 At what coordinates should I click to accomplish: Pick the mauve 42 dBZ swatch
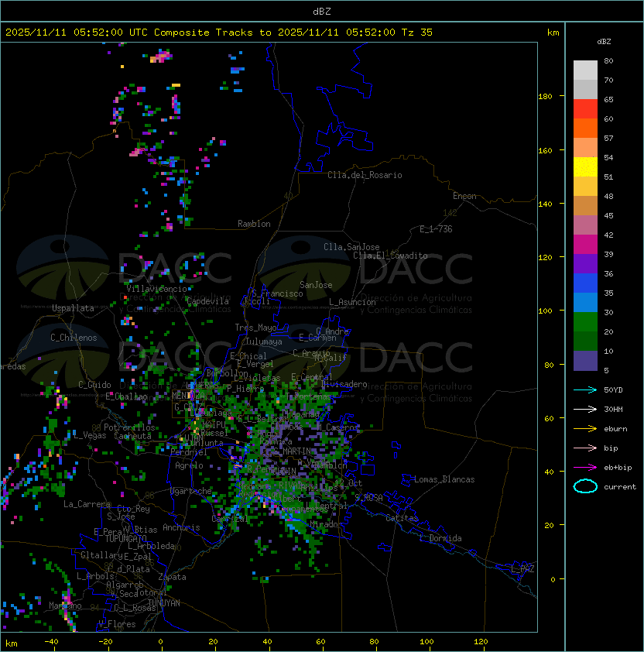click(x=585, y=225)
